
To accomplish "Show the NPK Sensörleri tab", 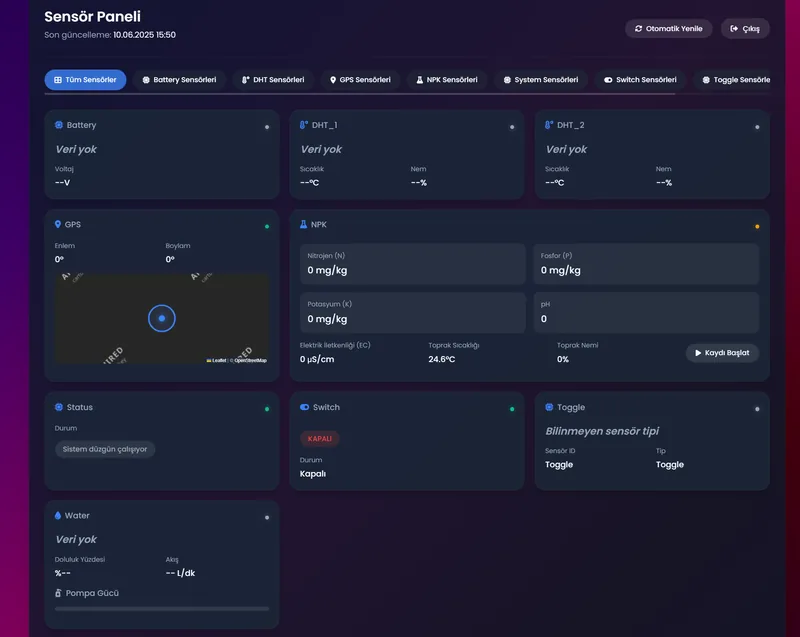I will click(x=447, y=80).
